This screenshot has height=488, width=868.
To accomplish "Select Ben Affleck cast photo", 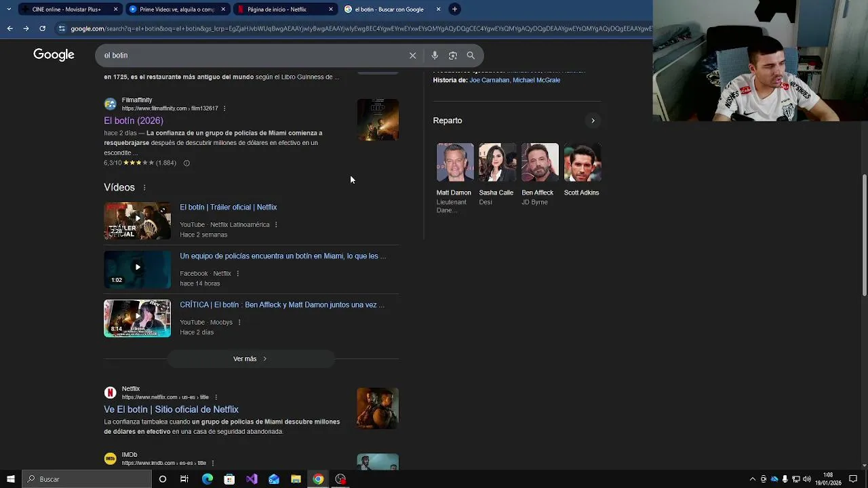I will [x=540, y=162].
